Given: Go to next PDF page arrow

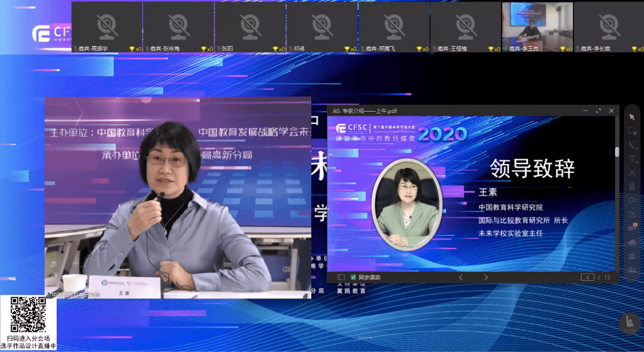Looking at the screenshot, I should [486, 277].
